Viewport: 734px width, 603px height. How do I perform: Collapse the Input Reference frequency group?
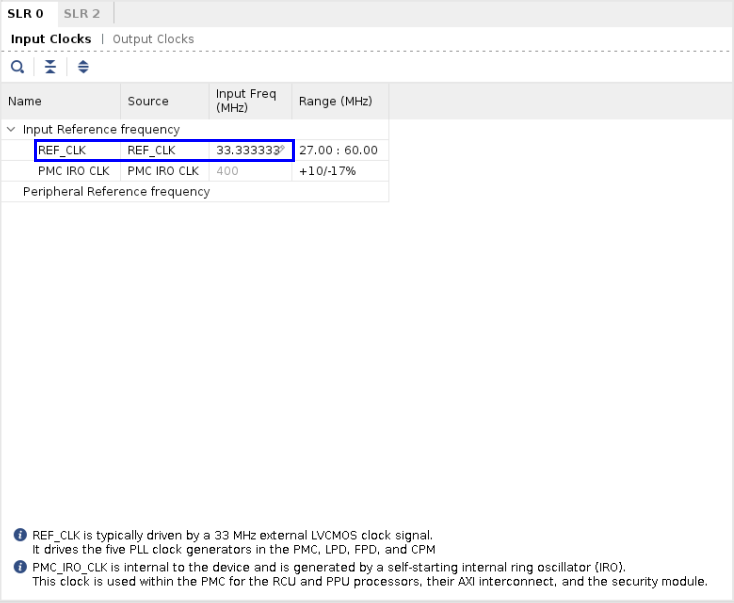11,129
